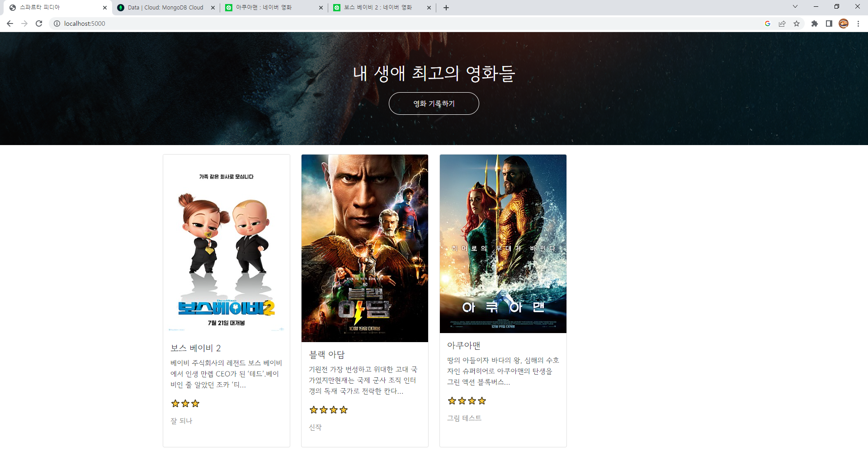Minimize the Chrome window
The image size is (868, 470).
point(816,6)
